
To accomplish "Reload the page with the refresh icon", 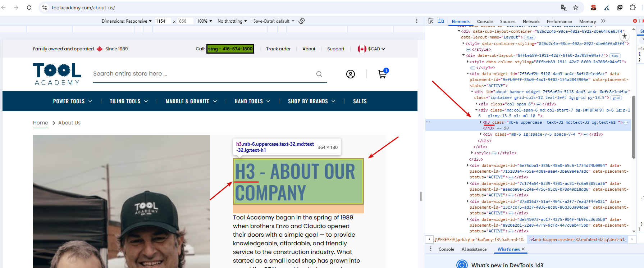I will pyautogui.click(x=29, y=8).
